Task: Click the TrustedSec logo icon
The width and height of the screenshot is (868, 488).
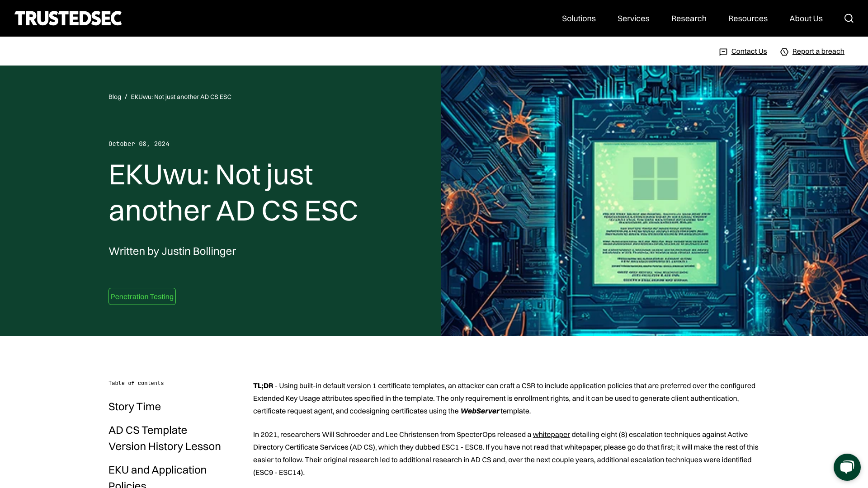Action: (x=67, y=18)
